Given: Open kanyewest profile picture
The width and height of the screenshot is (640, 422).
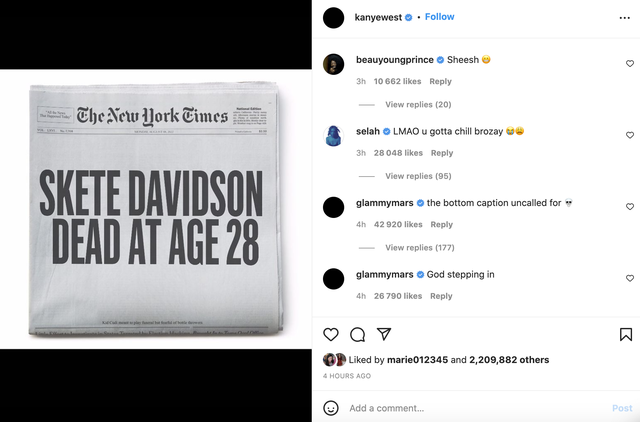Looking at the screenshot, I should click(x=333, y=18).
